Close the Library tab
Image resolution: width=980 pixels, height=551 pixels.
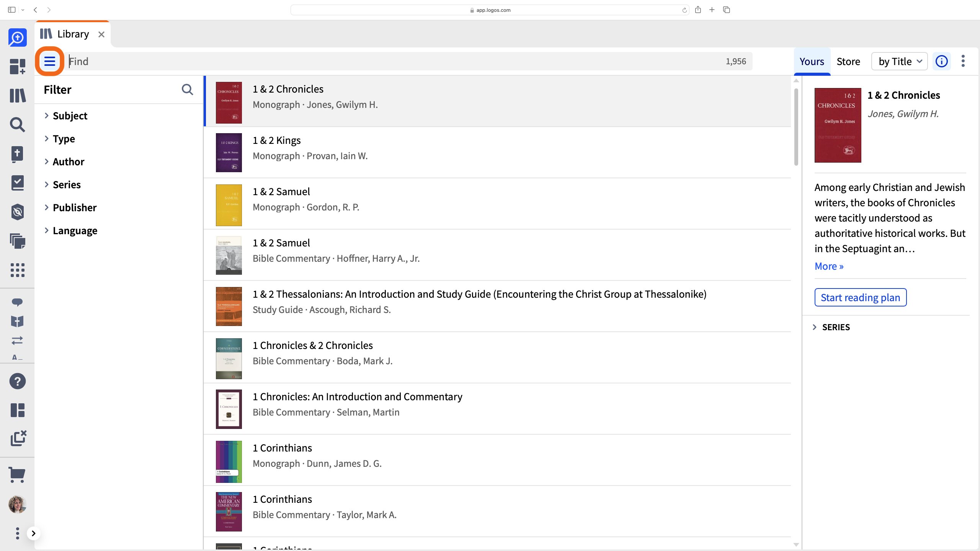pyautogui.click(x=101, y=34)
